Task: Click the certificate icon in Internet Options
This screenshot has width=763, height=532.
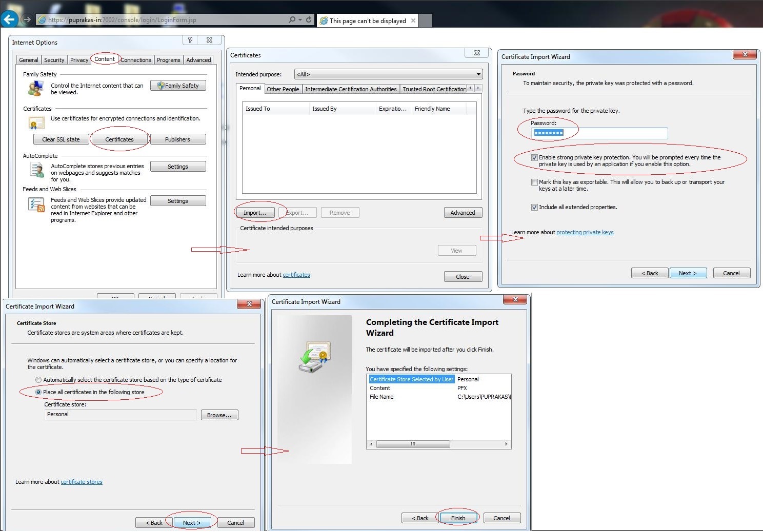Action: point(36,123)
